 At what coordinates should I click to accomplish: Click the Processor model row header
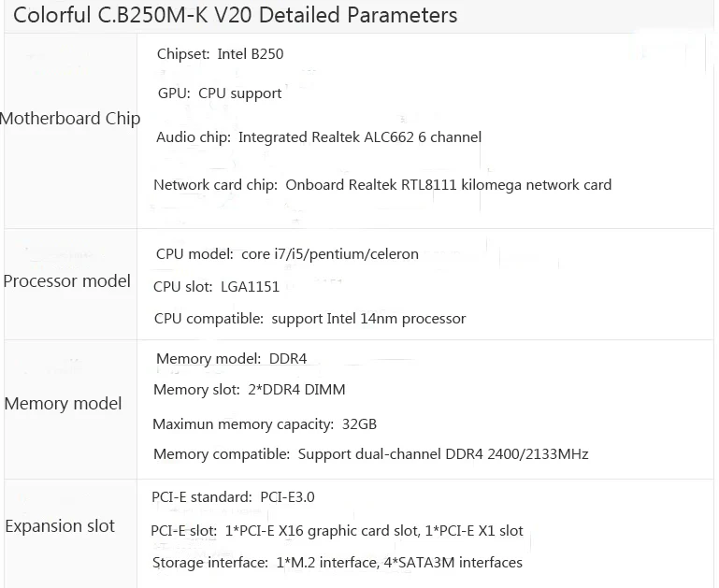pos(67,281)
